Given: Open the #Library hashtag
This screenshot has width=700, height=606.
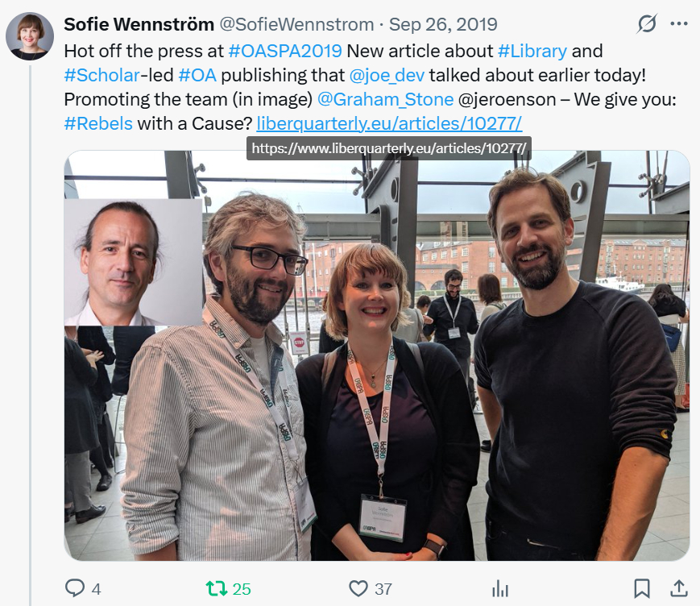Looking at the screenshot, I should point(532,51).
